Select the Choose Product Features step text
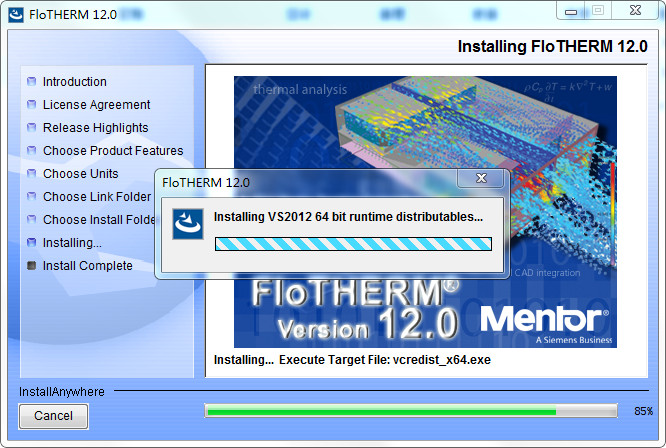The height and width of the screenshot is (448, 666). (x=113, y=150)
